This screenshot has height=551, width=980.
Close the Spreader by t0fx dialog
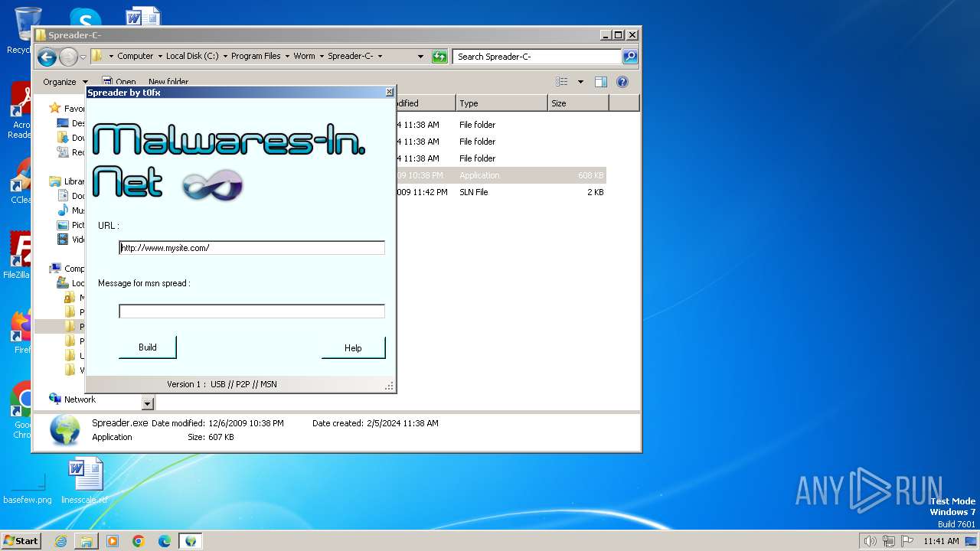[389, 92]
